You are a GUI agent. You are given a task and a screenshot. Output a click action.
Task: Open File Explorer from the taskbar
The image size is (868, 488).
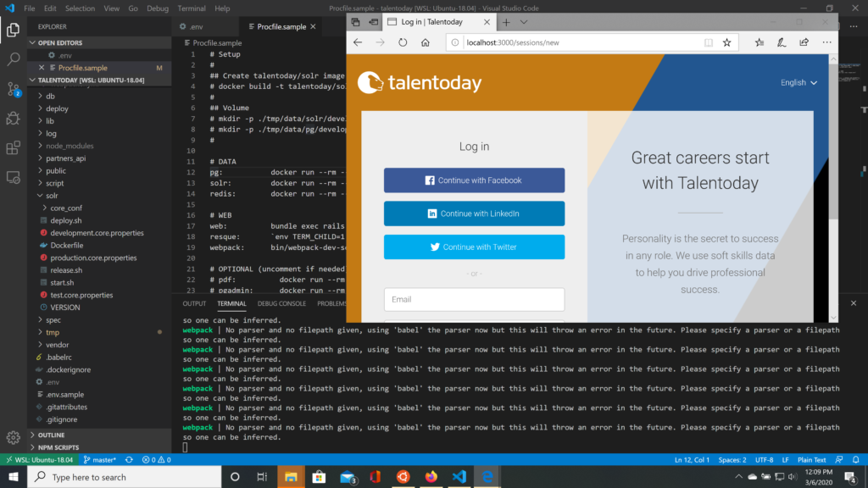click(292, 477)
